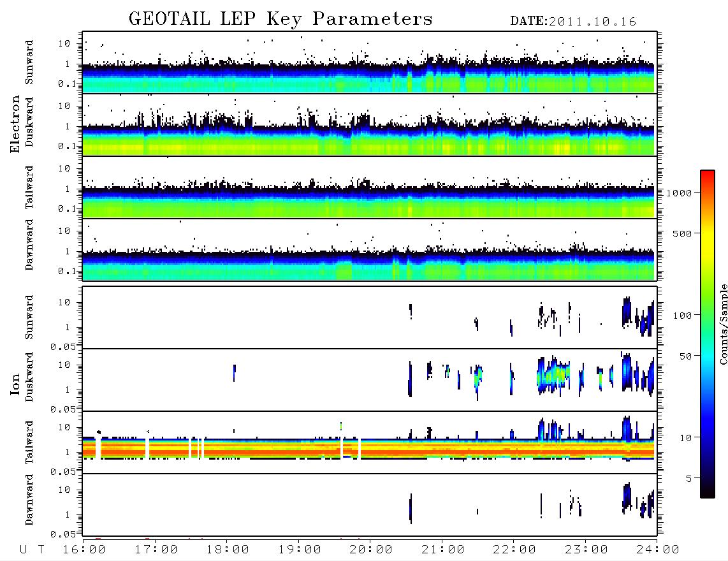Select the Ion "Duskward" panel label

29,377
